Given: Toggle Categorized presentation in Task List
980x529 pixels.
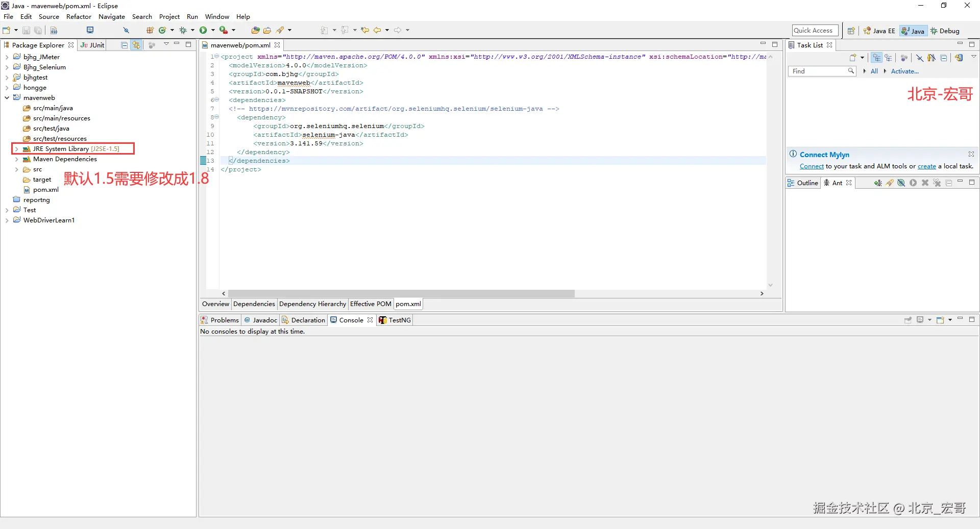Looking at the screenshot, I should [877, 58].
